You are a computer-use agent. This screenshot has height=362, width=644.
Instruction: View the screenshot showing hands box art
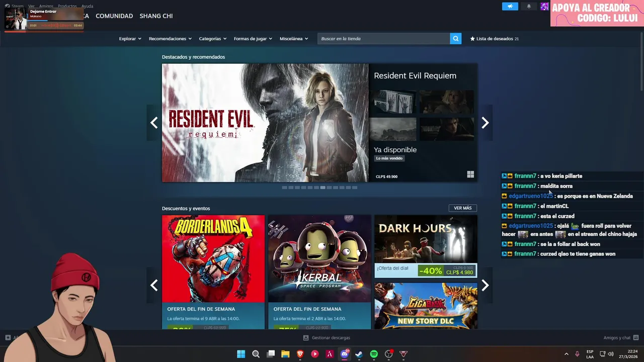395,102
